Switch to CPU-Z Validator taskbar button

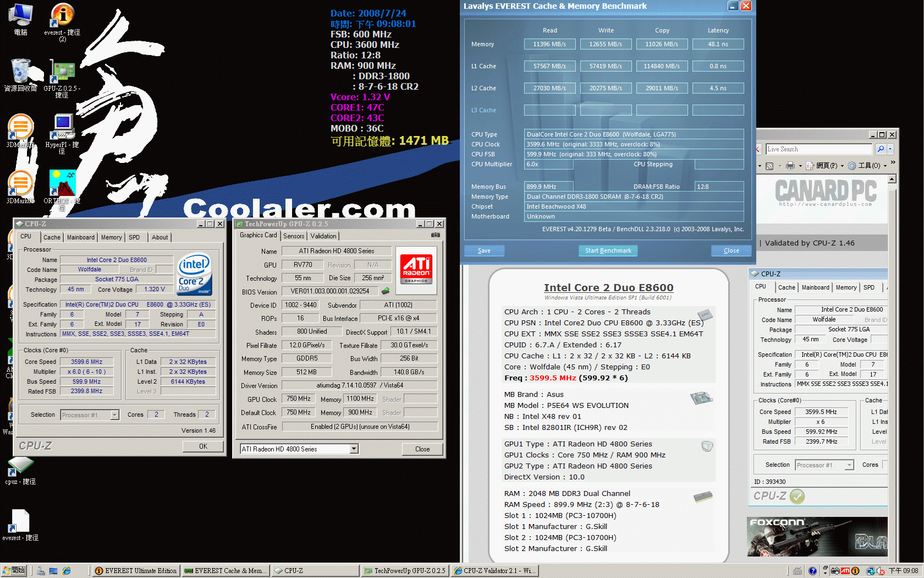pos(494,571)
